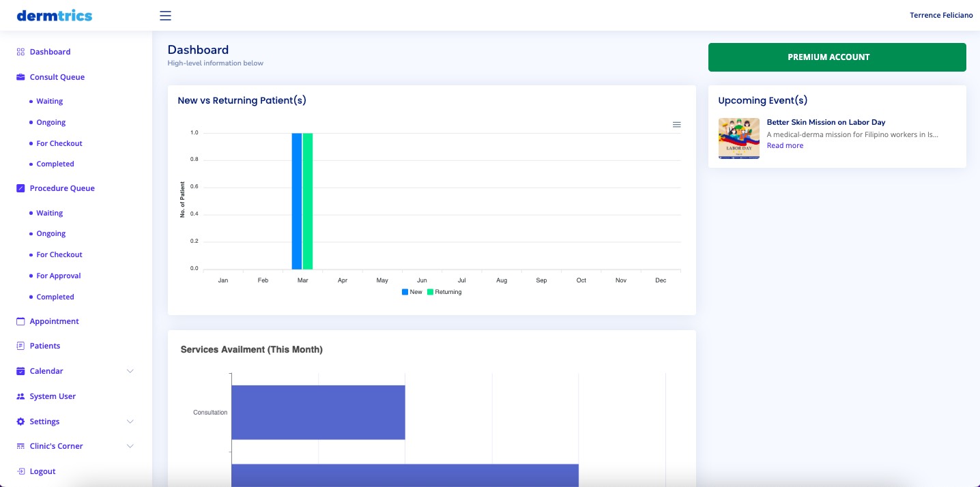Expand the Settings submenu chevron
The image size is (980, 487).
130,422
